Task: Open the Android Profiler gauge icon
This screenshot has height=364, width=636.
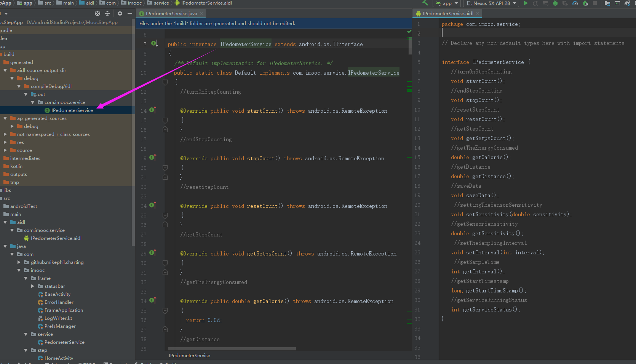Action: pos(575,3)
